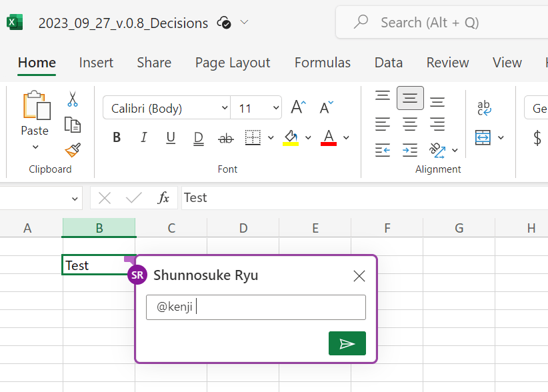Screen dimensions: 548x392
Task: Expand the font size 11 dropdown
Action: click(x=276, y=108)
